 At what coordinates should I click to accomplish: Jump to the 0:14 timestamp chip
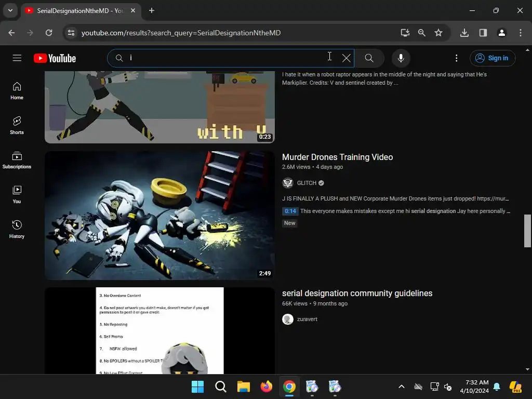(290, 211)
